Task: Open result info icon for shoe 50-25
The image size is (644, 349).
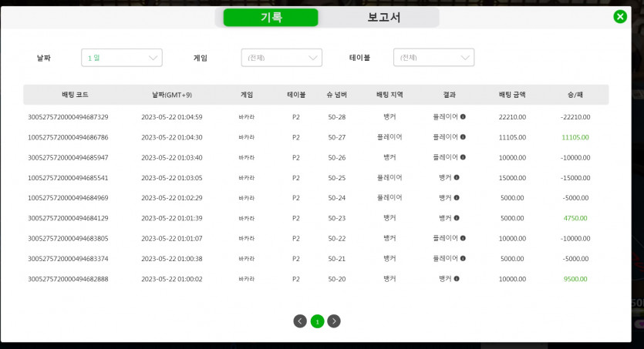Action: pos(457,177)
